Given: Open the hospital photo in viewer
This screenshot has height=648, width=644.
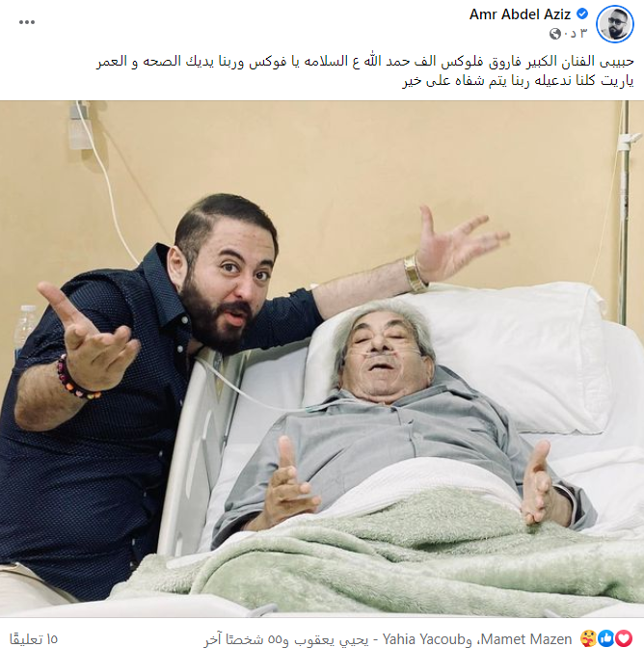Looking at the screenshot, I should [x=322, y=359].
